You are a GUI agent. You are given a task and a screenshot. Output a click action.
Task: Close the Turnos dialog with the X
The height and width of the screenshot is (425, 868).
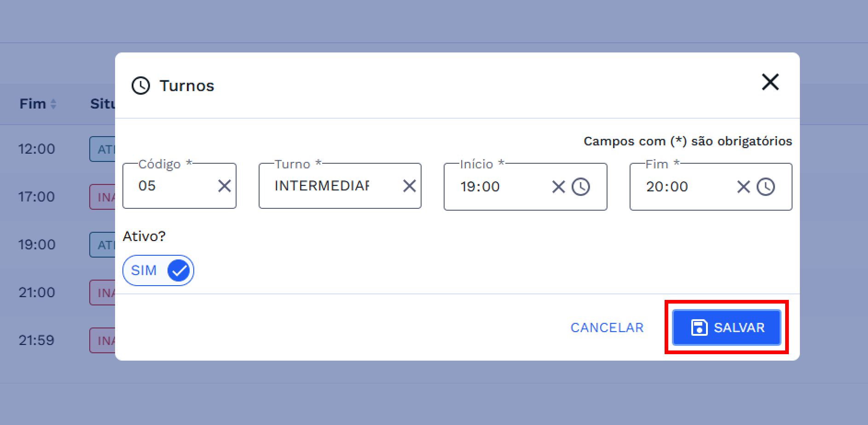pos(770,82)
